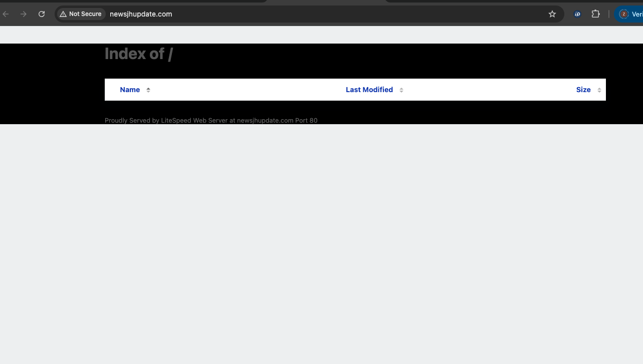
Task: Toggle sort arrows next to Last Modified
Action: click(x=401, y=90)
